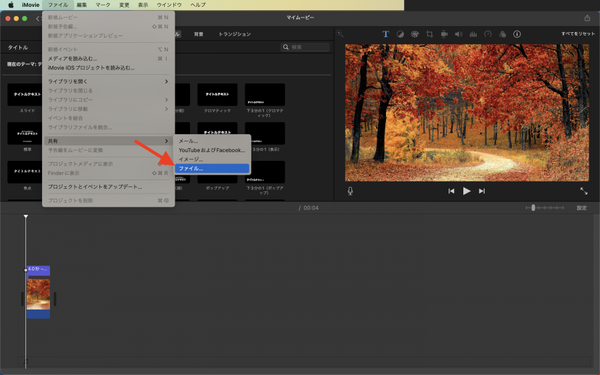Select プロジェクトとイベントをアップデート… item
This screenshot has width=600, height=375.
click(108, 187)
